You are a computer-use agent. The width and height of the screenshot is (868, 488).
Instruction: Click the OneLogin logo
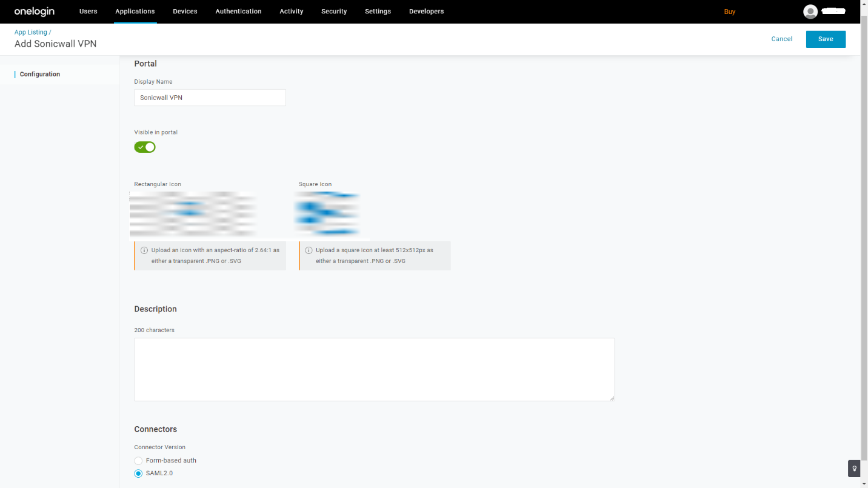[35, 12]
